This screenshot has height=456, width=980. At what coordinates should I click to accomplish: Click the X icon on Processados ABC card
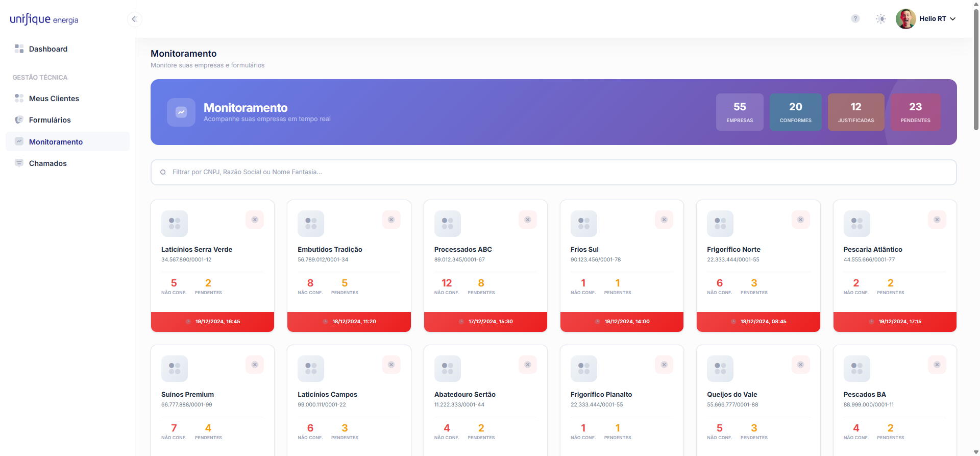tap(527, 220)
